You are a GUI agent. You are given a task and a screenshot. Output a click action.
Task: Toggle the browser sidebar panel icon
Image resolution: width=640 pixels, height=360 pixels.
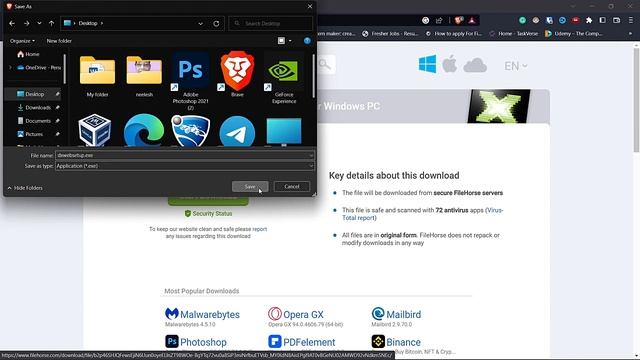tap(602, 20)
